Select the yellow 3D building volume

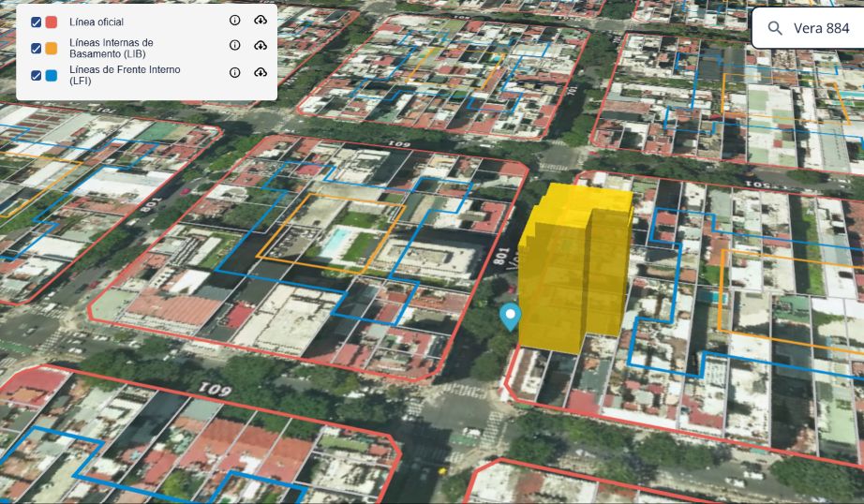pos(575,267)
